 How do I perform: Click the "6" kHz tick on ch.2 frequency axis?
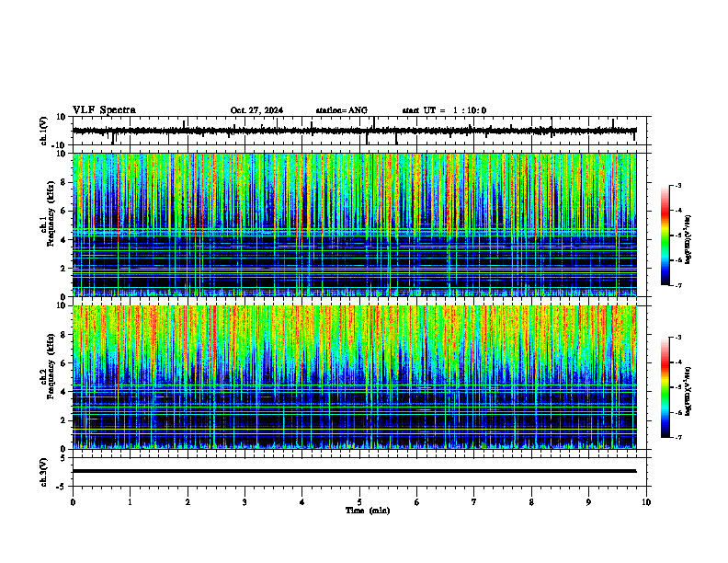point(63,363)
